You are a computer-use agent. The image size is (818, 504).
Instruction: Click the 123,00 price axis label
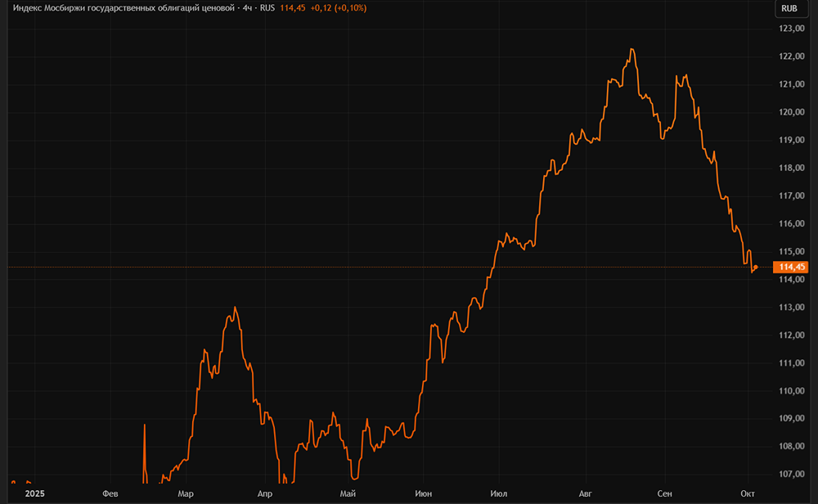[x=791, y=29]
